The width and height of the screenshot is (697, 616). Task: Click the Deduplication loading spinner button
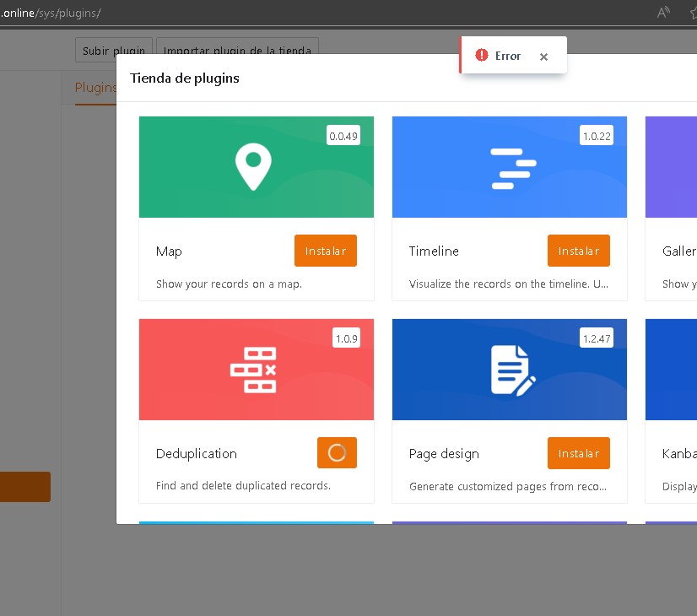337,453
